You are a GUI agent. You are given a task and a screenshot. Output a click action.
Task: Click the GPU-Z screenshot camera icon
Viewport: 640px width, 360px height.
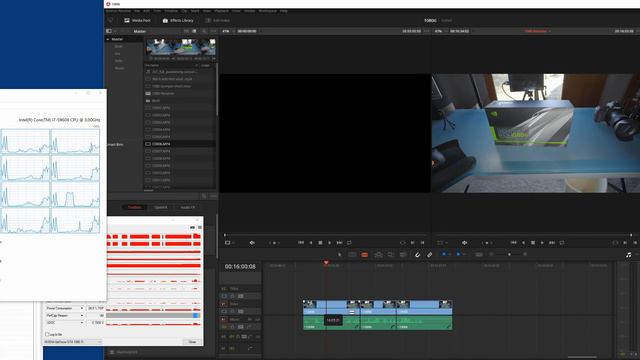pyautogui.click(x=192, y=227)
